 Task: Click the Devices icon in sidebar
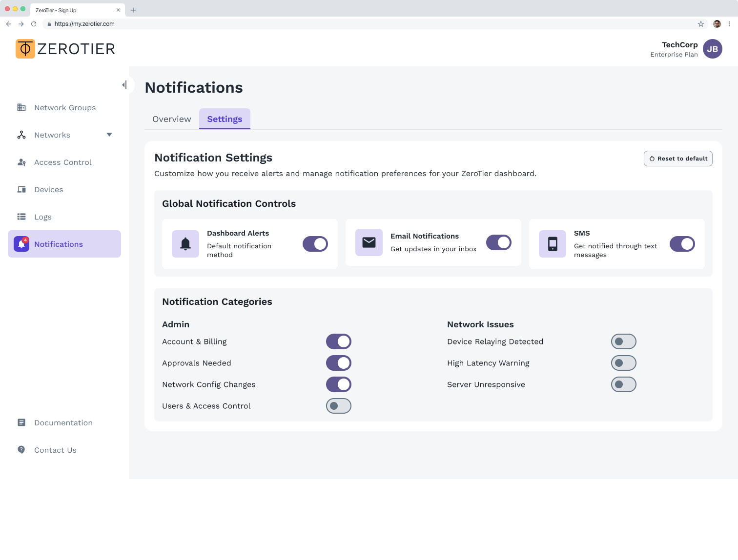pos(21,189)
